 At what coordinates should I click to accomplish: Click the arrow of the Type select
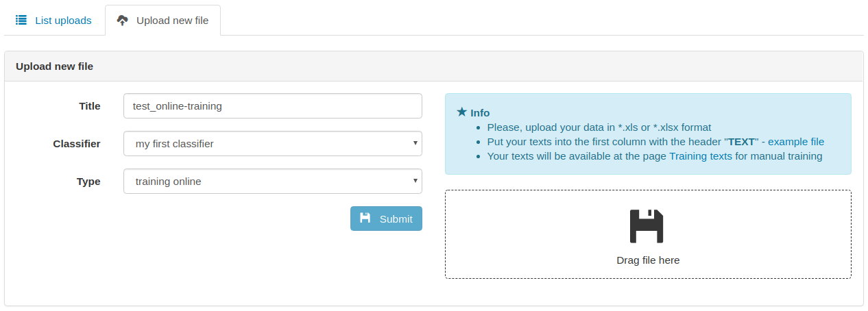point(415,181)
